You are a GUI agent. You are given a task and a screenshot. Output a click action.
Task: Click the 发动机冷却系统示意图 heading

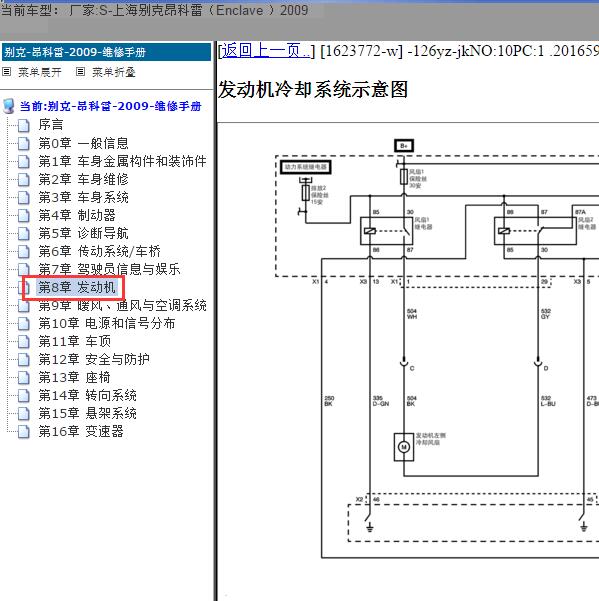(x=313, y=90)
